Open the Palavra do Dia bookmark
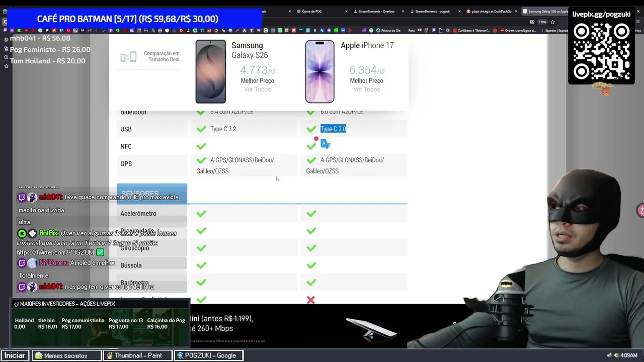Image resolution: width=644 pixels, height=362 pixels. click(387, 30)
